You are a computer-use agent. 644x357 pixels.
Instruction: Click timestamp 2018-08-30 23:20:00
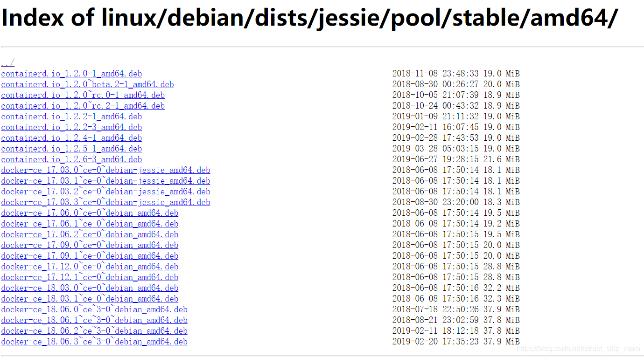tap(435, 202)
